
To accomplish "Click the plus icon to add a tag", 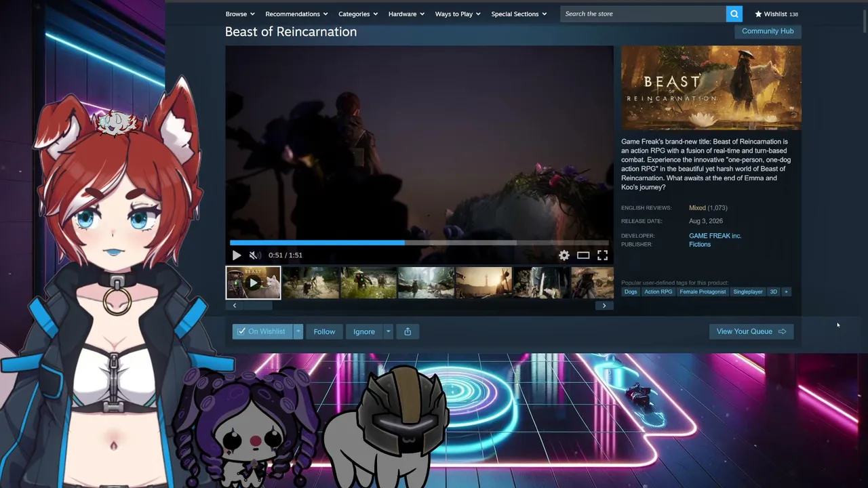I will click(x=786, y=291).
